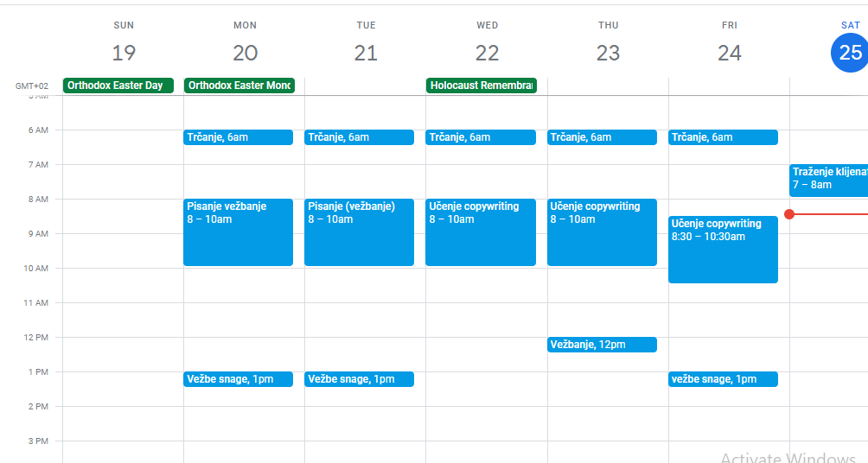Open Friday's Trčanje 6am event
868x463 pixels.
[x=723, y=137]
